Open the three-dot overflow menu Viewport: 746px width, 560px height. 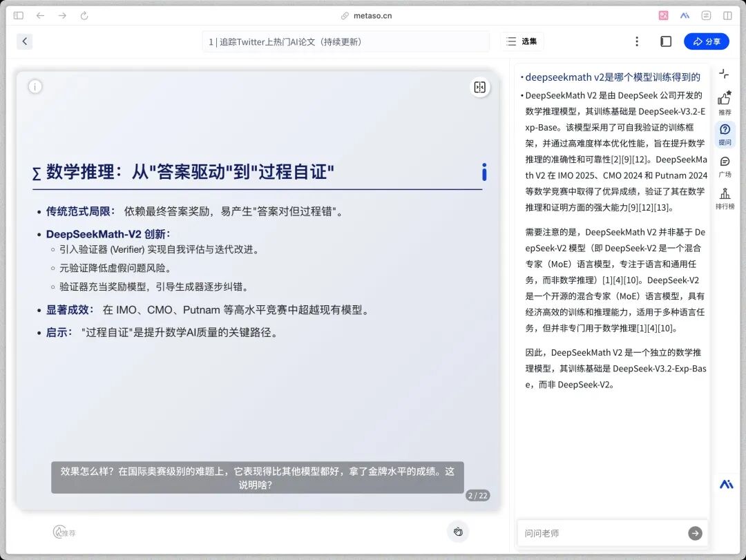[x=637, y=41]
